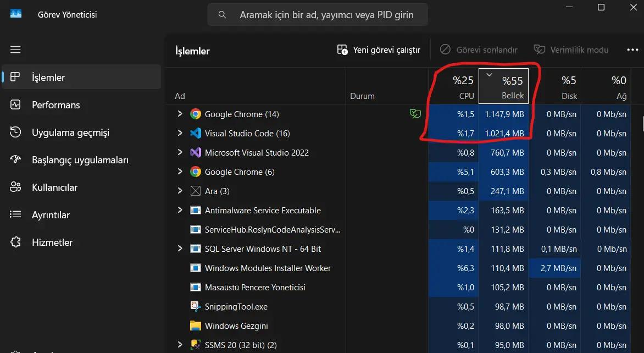Viewport: 644px width, 353px height.
Task: Click the Masaüstü Pencere Yöneticisi icon
Action: 196,287
